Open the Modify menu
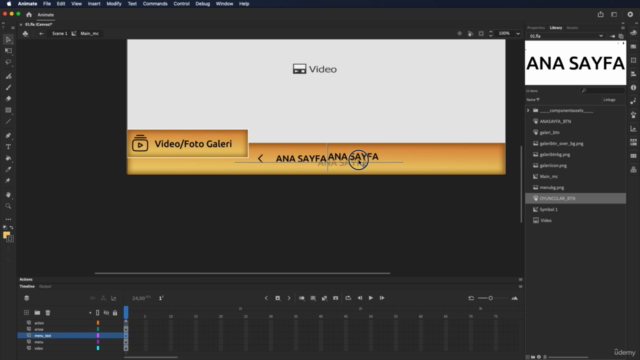Screen dimensions: 640x360 click(x=114, y=4)
